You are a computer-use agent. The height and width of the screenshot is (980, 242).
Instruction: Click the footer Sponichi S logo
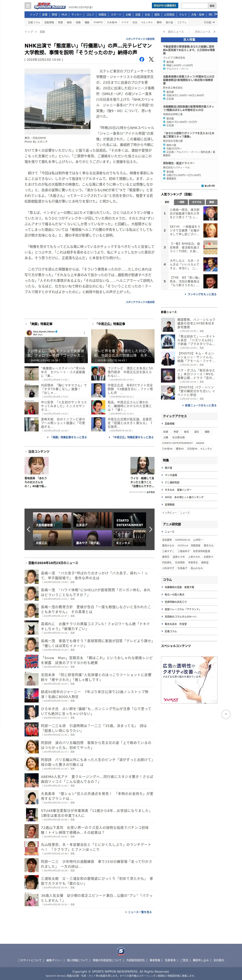click(x=121, y=951)
